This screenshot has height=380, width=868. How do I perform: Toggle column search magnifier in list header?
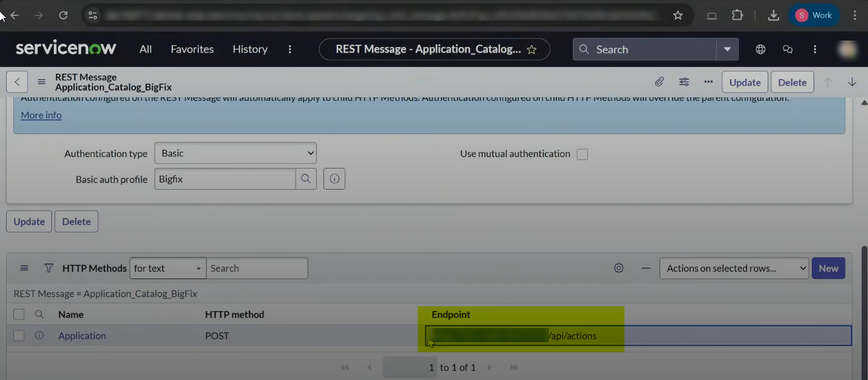point(39,314)
